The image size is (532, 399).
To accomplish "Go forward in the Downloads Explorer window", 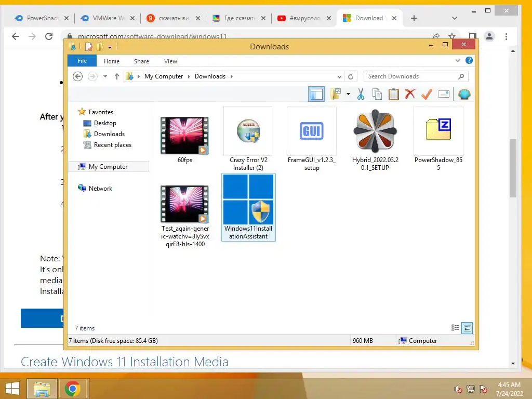I will click(92, 76).
